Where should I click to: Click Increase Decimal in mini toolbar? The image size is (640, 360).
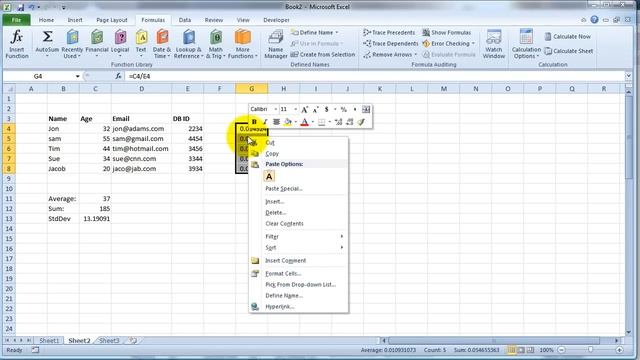tap(338, 122)
